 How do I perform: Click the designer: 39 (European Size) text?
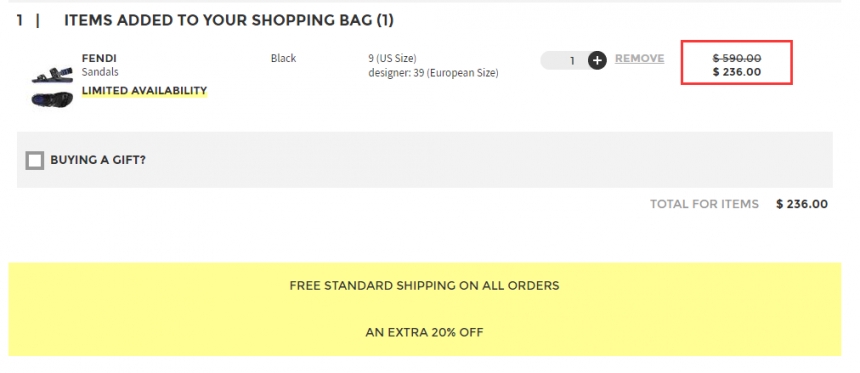click(433, 72)
